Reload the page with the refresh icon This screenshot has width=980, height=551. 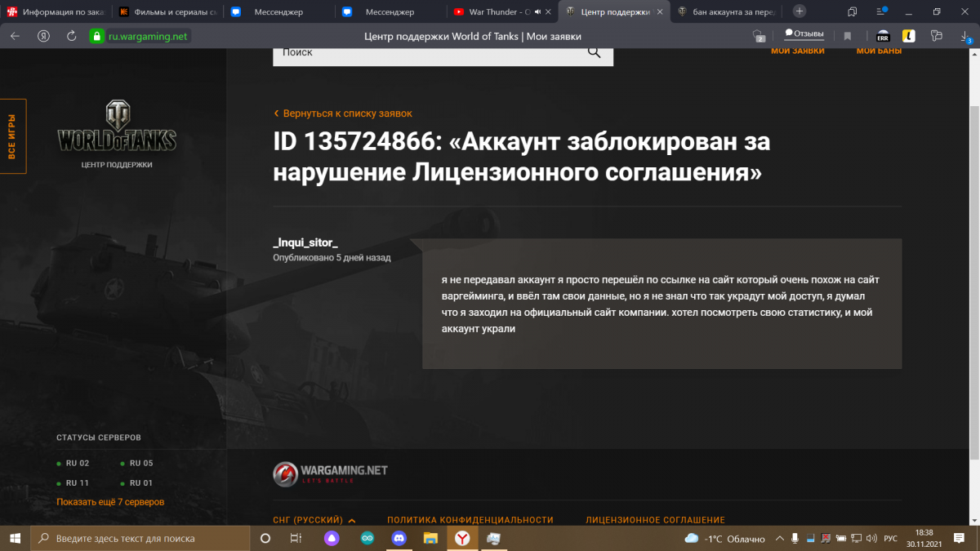(x=72, y=36)
